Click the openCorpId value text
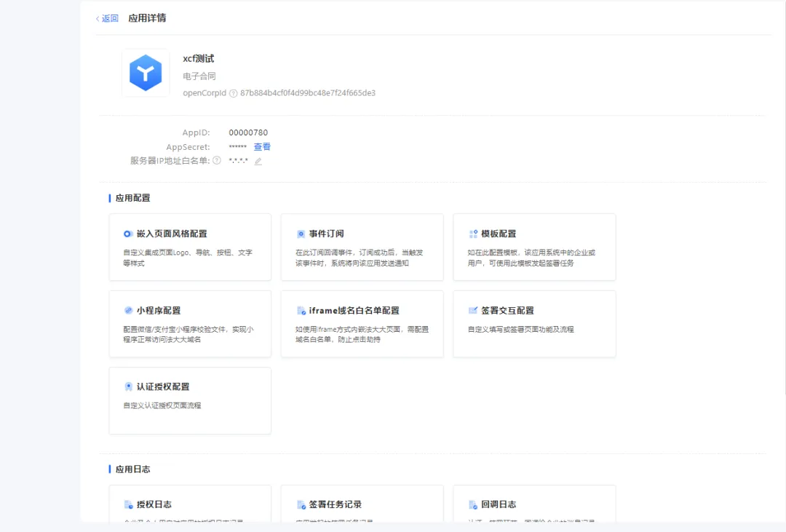The height and width of the screenshot is (532, 786). click(308, 93)
